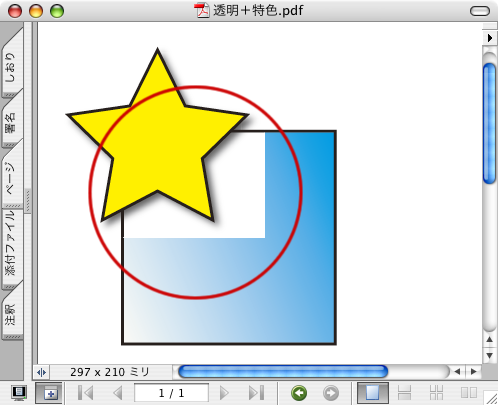The width and height of the screenshot is (498, 405).
Task: Toggle continuous facing pages layout
Action: pyautogui.click(x=436, y=393)
